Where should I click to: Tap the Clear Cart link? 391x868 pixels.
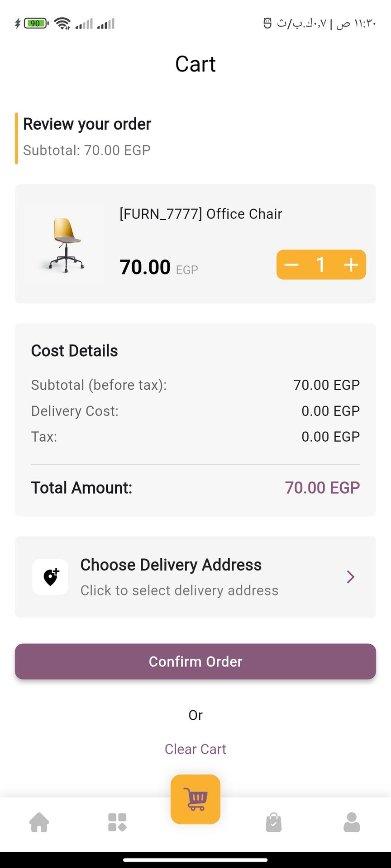(x=195, y=749)
